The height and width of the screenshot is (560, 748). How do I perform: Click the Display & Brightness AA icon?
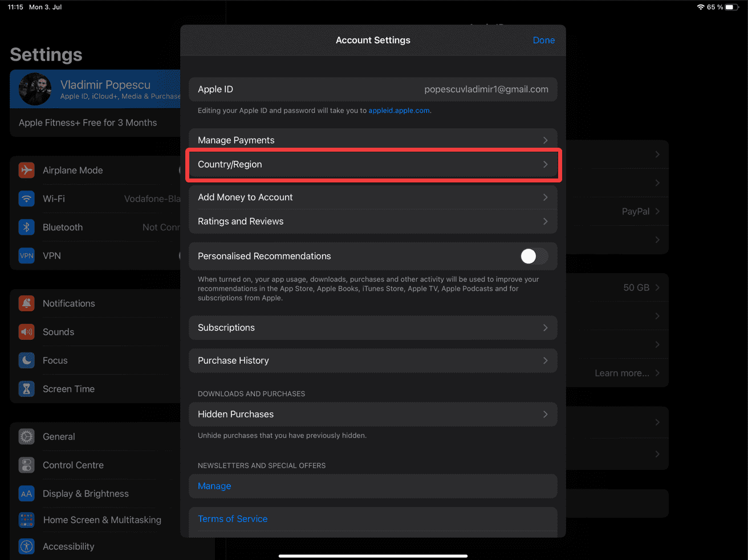[x=26, y=494]
